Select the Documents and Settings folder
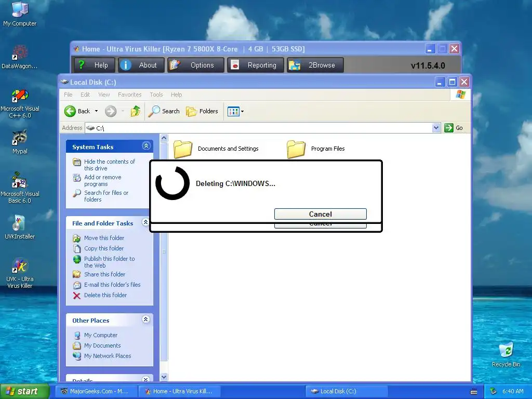The width and height of the screenshot is (532, 399). [x=216, y=149]
